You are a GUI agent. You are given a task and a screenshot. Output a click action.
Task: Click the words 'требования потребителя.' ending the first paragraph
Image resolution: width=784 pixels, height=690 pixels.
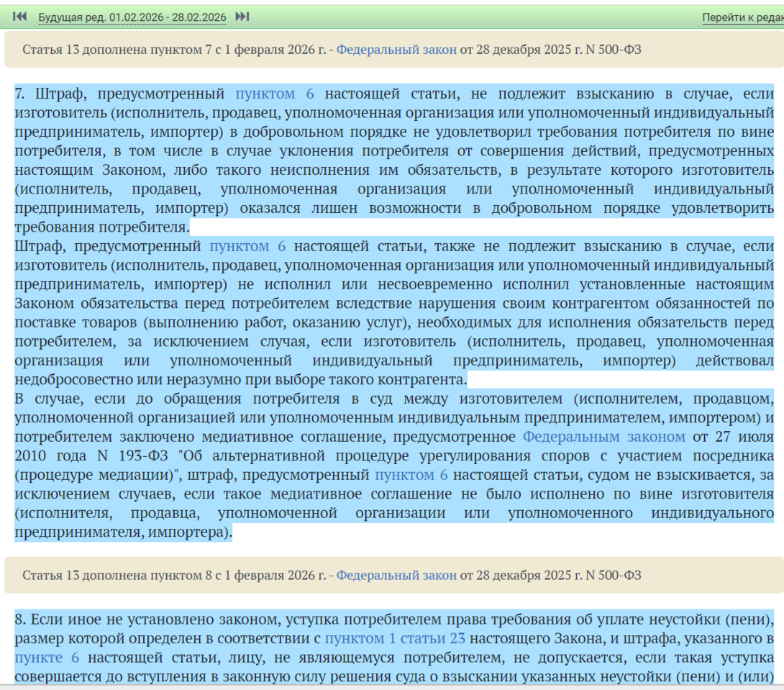coord(101,227)
